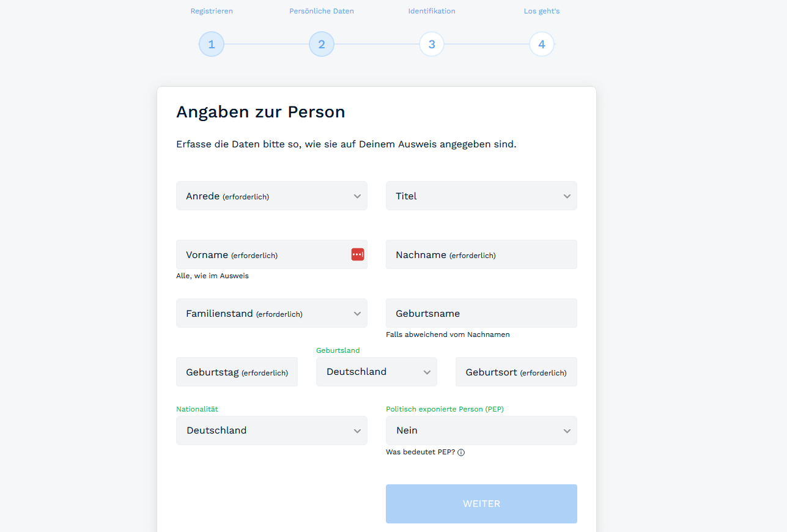Select the Geburtsname text field
Image resolution: width=787 pixels, height=532 pixels.
click(481, 314)
